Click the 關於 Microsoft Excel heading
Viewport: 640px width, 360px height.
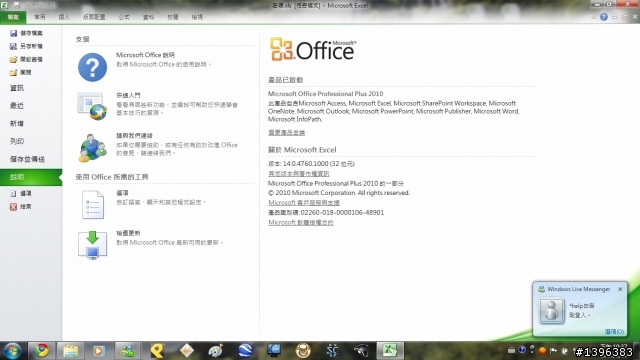pyautogui.click(x=302, y=150)
